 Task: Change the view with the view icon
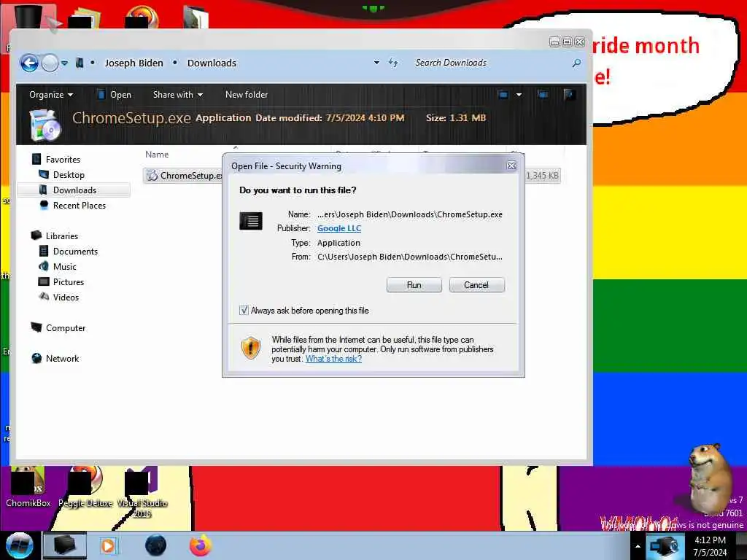(503, 95)
